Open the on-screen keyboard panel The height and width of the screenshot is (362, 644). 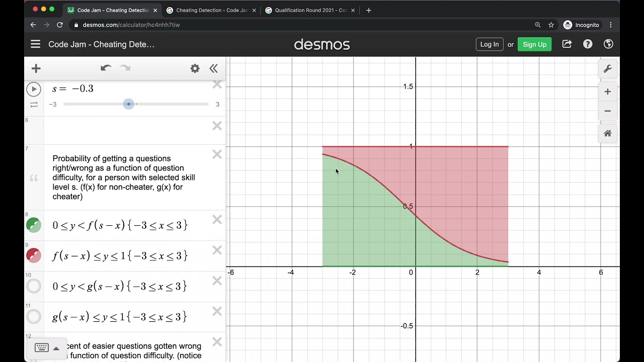click(x=47, y=348)
